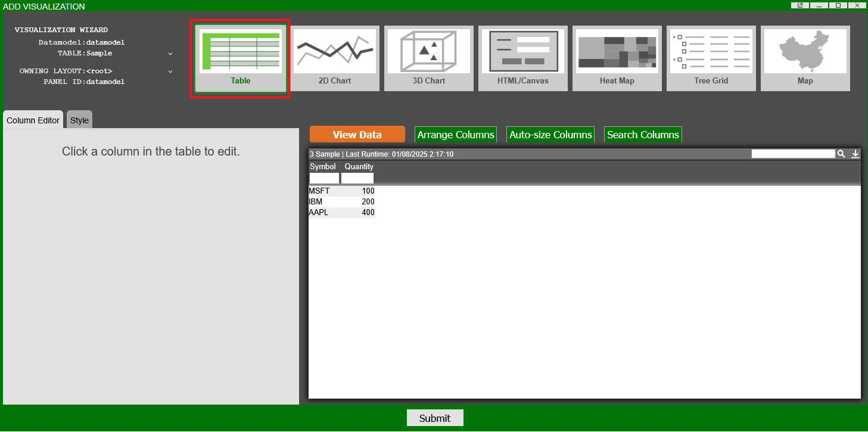This screenshot has width=868, height=432.
Task: Pick the HTML/Canvas visualization
Action: pyautogui.click(x=522, y=58)
